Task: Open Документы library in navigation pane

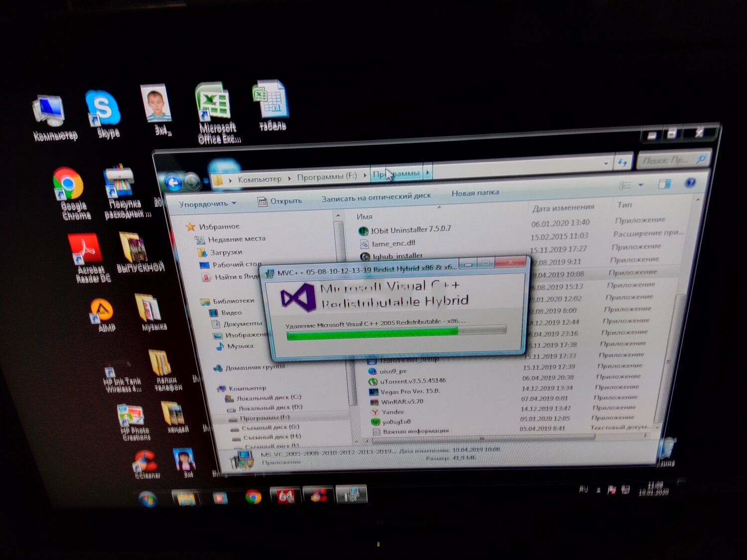Action: click(237, 324)
